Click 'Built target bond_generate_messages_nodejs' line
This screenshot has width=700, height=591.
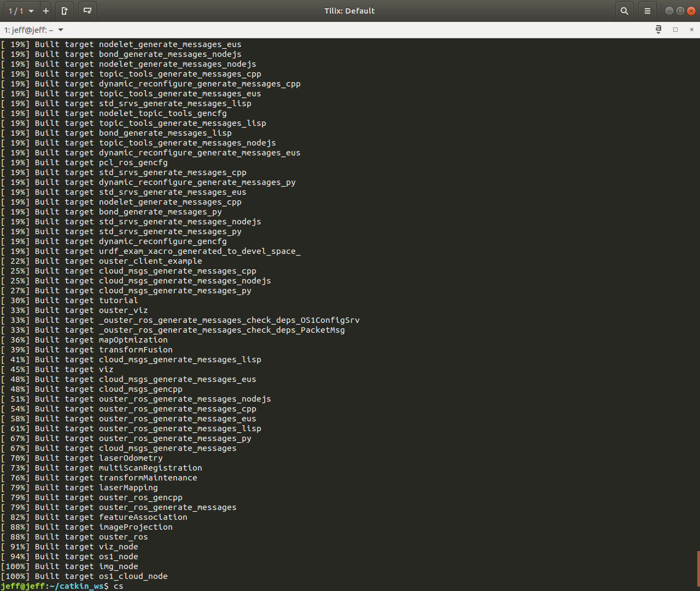pyautogui.click(x=121, y=54)
